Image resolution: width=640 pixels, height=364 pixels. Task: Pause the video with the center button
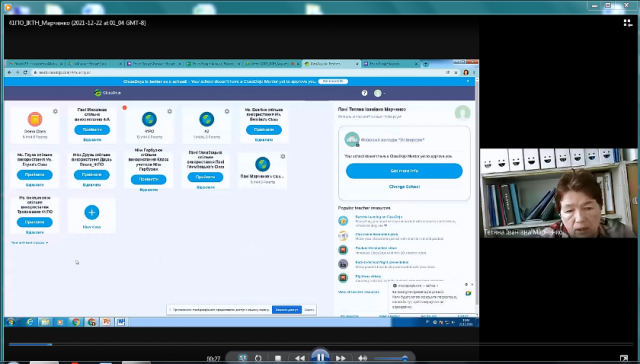pyautogui.click(x=320, y=357)
